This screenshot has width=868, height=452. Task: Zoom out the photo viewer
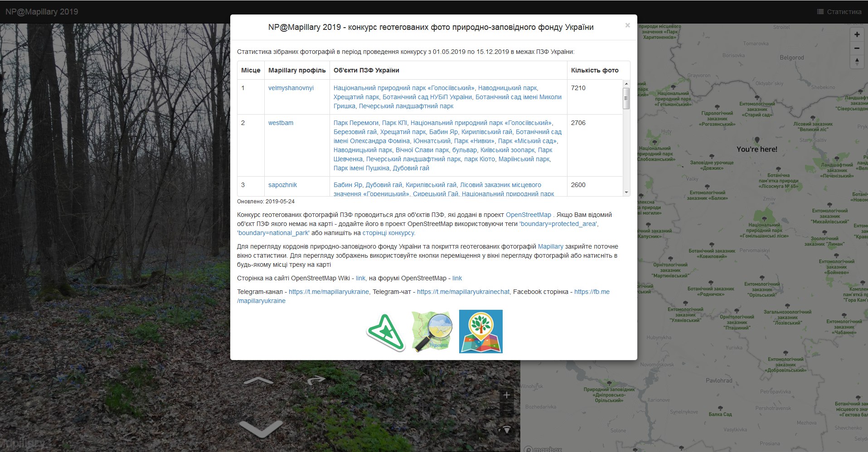[x=506, y=409]
